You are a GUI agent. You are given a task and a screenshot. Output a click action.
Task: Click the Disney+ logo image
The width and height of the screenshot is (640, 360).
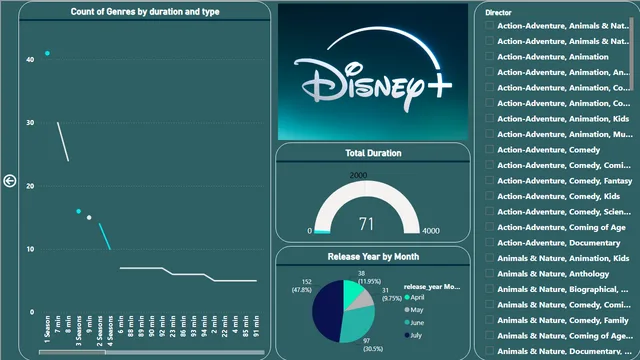click(x=373, y=72)
